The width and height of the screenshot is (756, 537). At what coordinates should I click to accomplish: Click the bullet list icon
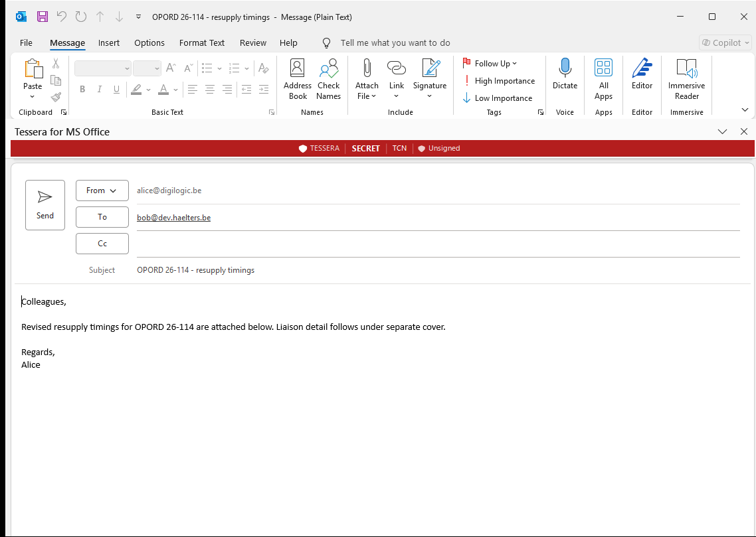(x=207, y=68)
